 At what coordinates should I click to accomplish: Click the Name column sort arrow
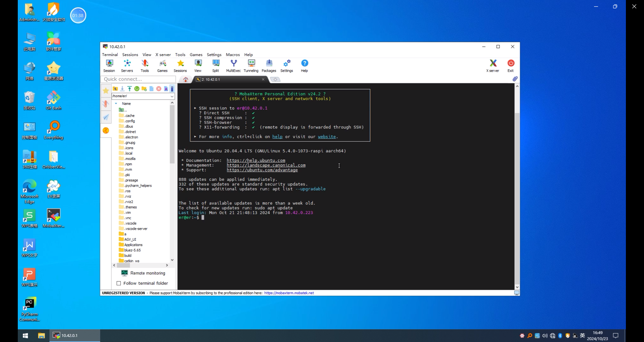click(116, 104)
